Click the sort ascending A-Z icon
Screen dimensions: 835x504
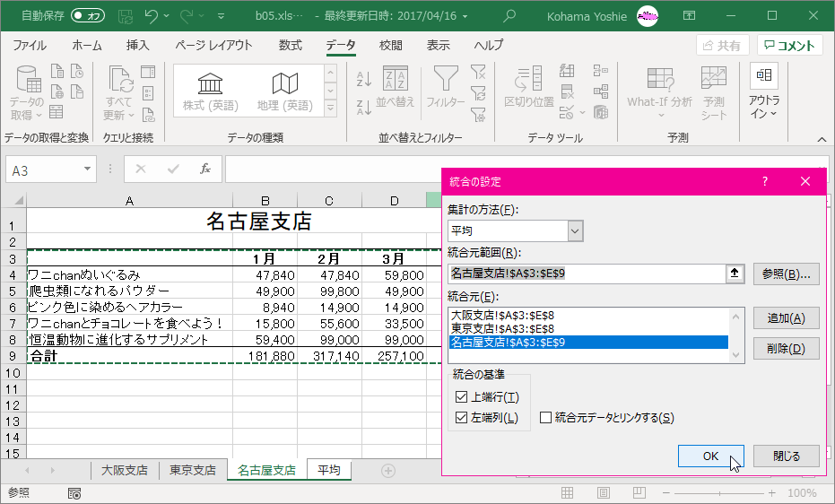pos(363,79)
